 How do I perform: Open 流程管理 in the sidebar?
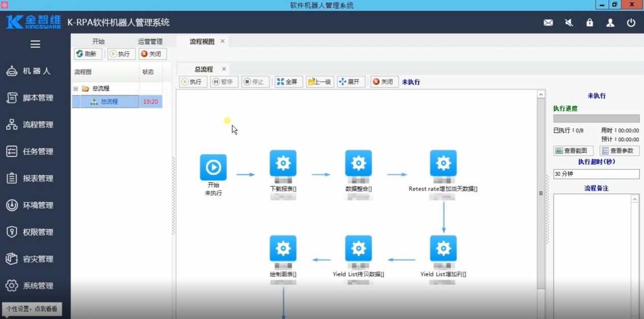pos(35,124)
